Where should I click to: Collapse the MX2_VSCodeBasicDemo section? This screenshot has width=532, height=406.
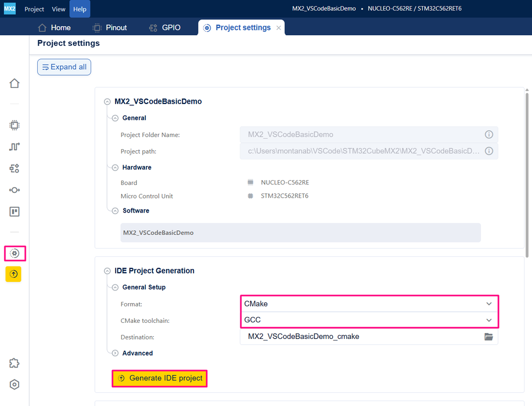click(107, 101)
